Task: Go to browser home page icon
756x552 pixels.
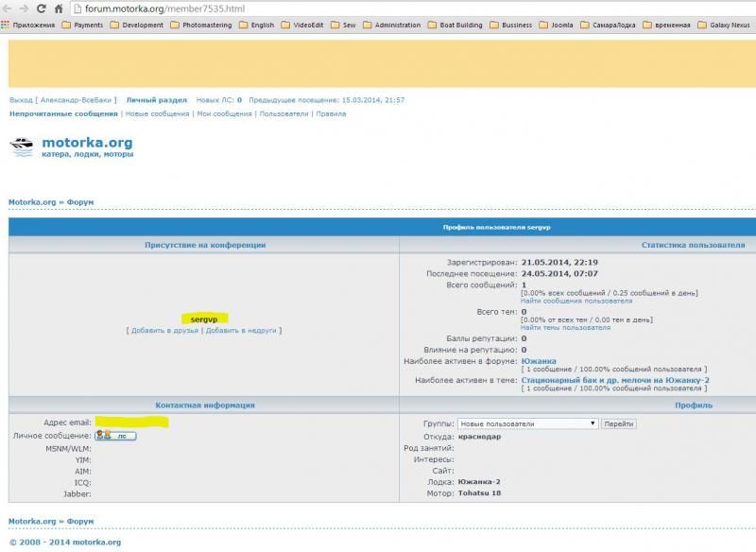Action: click(59, 9)
